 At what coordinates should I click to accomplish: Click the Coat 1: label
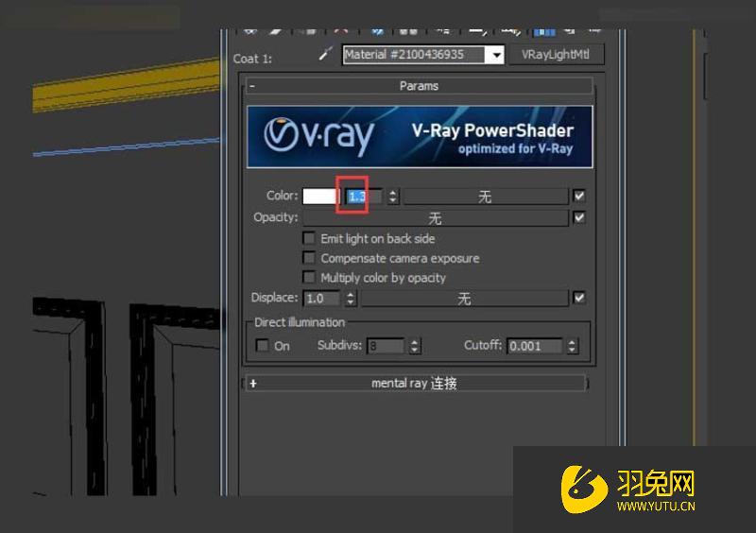click(x=252, y=59)
